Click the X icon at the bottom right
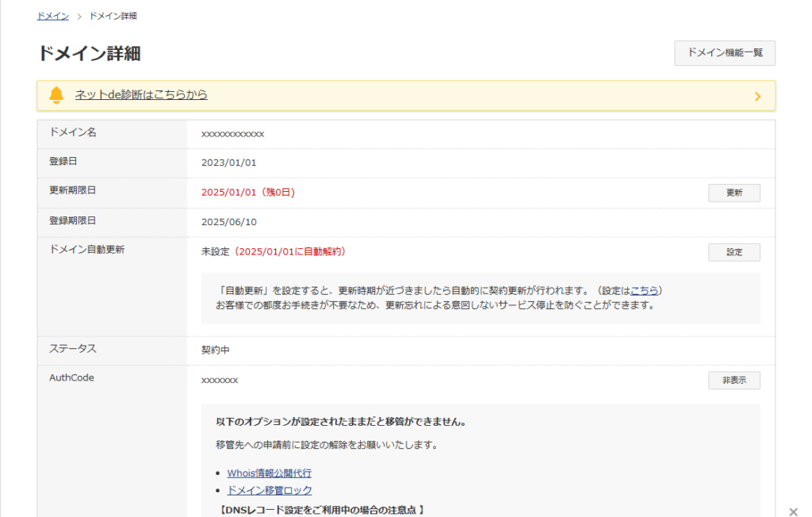The height and width of the screenshot is (517, 812). [x=793, y=511]
